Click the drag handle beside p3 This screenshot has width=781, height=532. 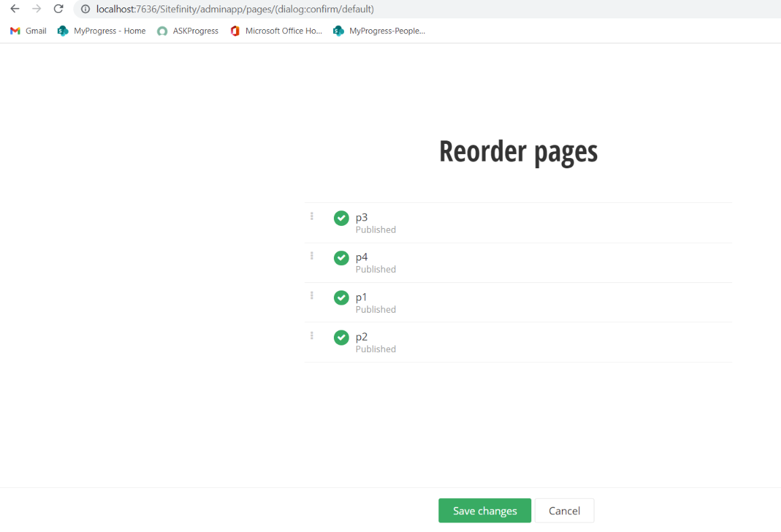(312, 216)
